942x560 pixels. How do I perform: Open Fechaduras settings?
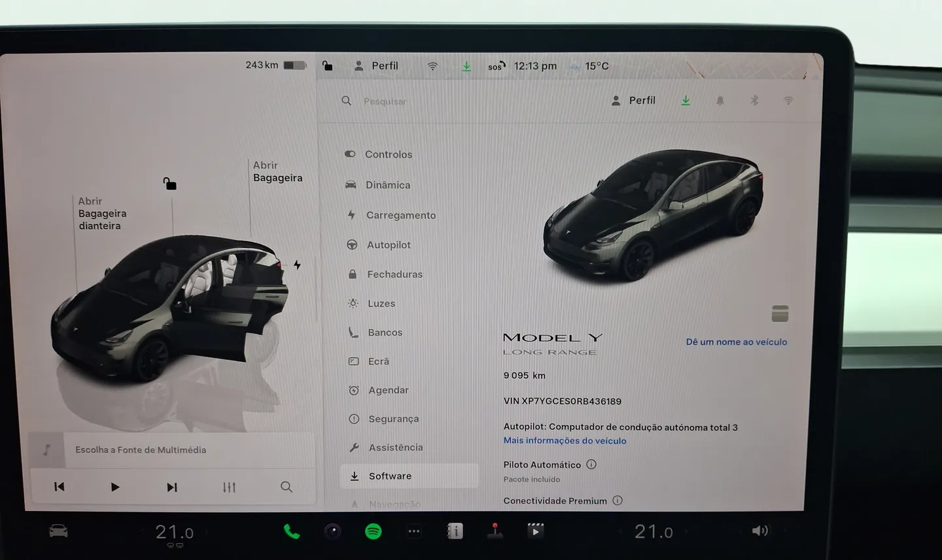[385, 274]
